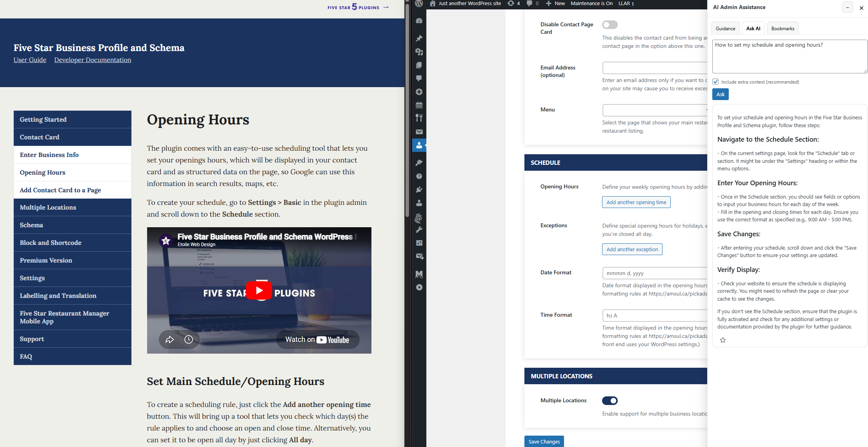The image size is (868, 447).
Task: Open the WordPress logo menu in admin bar
Action: [x=419, y=4]
